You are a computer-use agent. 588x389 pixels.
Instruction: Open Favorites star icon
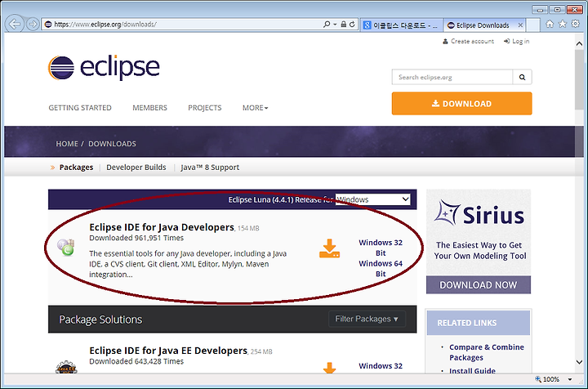click(563, 24)
